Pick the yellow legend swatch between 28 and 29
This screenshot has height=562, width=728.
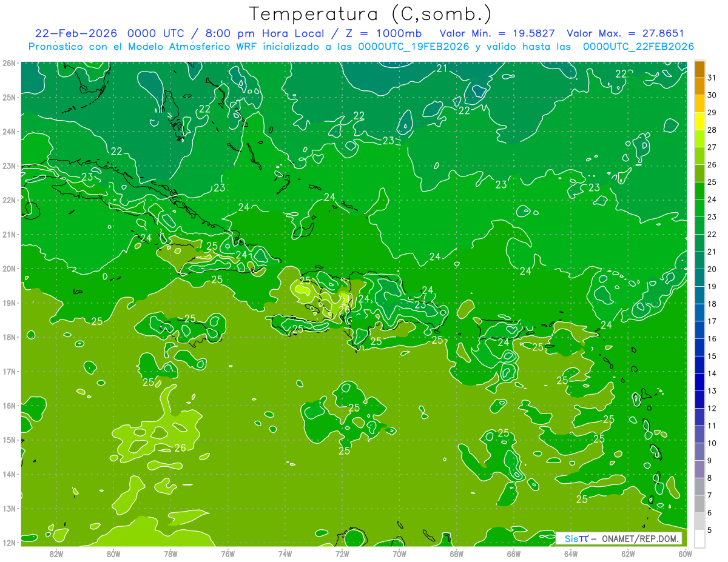(699, 121)
